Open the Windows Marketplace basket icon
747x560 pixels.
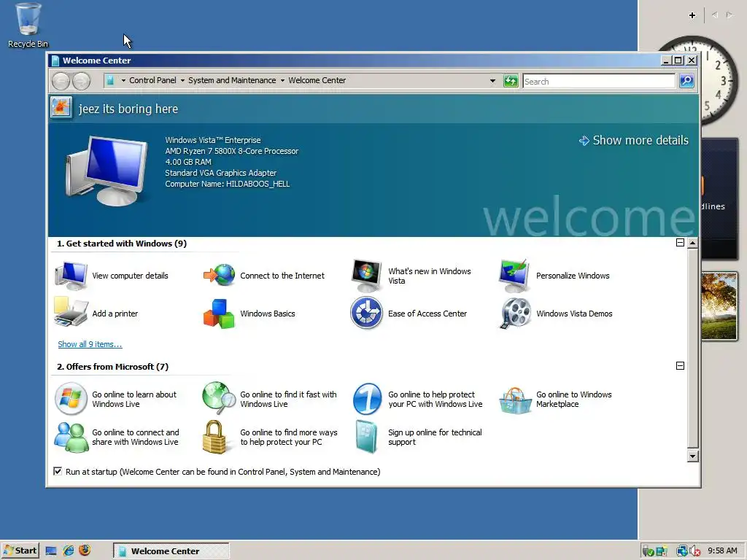click(515, 400)
